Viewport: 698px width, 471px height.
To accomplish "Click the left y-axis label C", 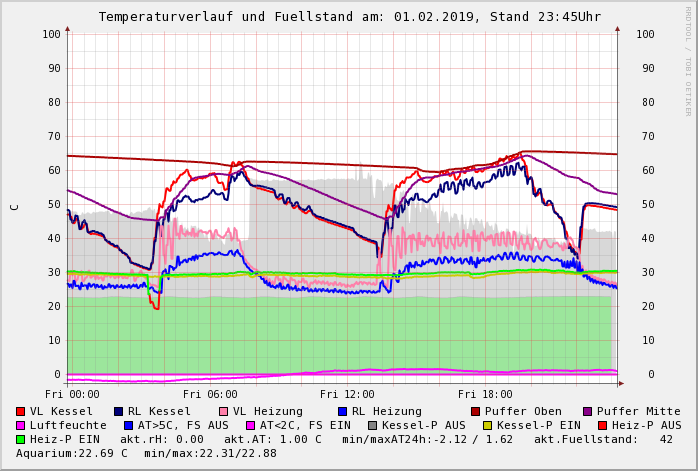I will [x=14, y=206].
